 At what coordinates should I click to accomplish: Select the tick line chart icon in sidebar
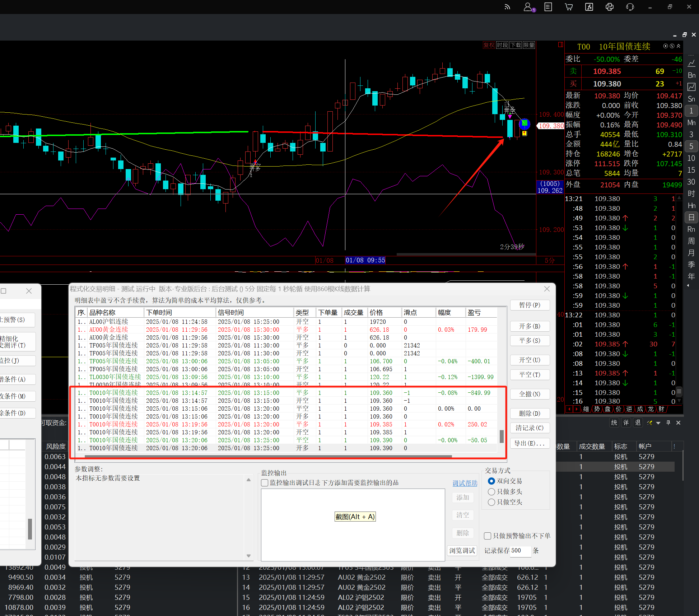(x=691, y=63)
